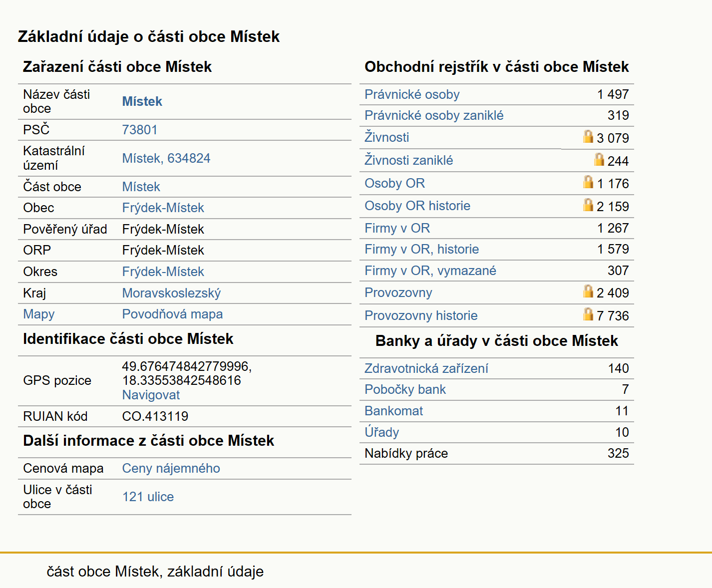Open Právnické osoby zaniklé list
The height and width of the screenshot is (588, 712).
click(x=434, y=115)
